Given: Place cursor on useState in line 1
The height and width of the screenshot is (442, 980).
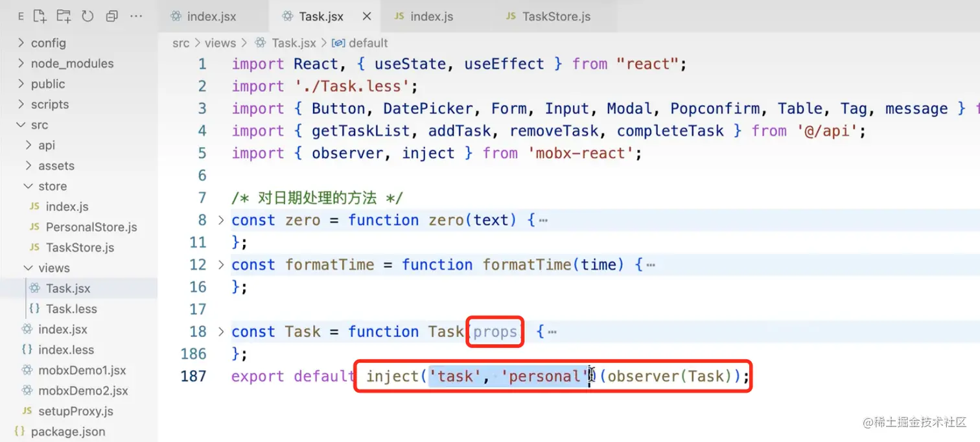Looking at the screenshot, I should (410, 64).
